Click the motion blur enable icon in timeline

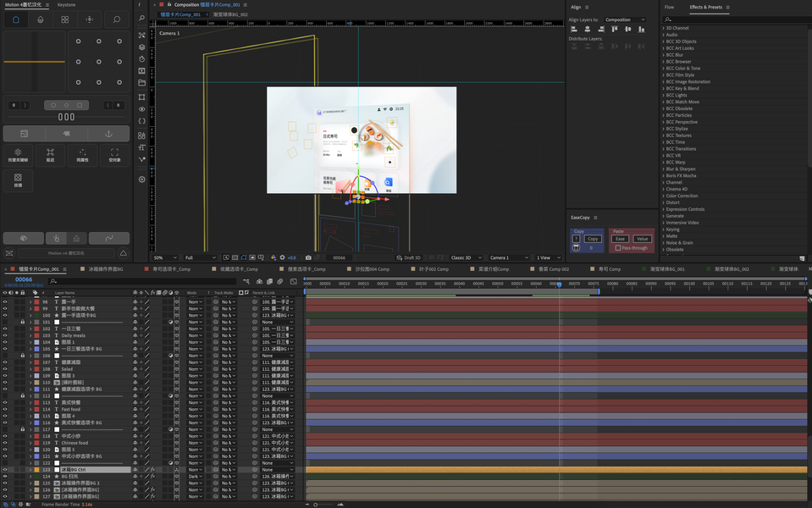(279, 281)
